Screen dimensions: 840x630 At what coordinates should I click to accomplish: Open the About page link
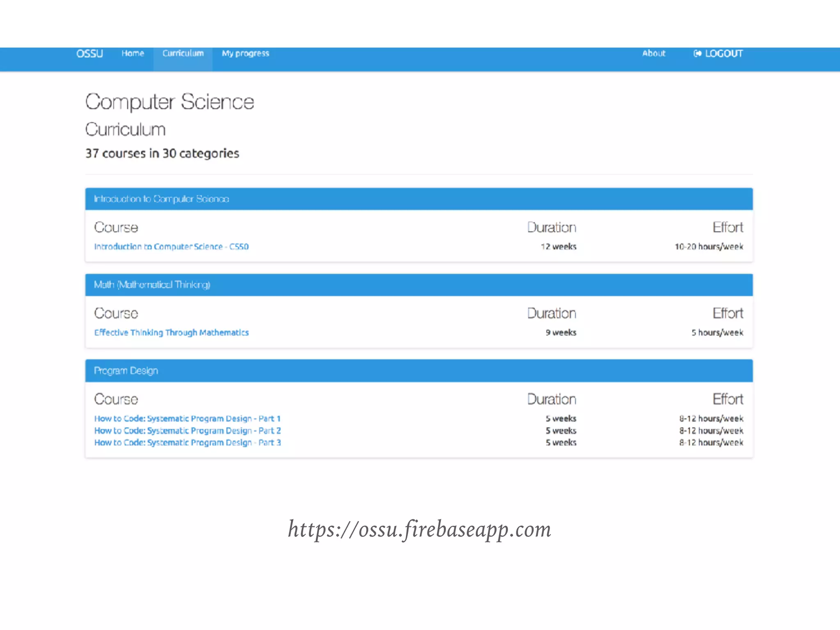coord(654,53)
